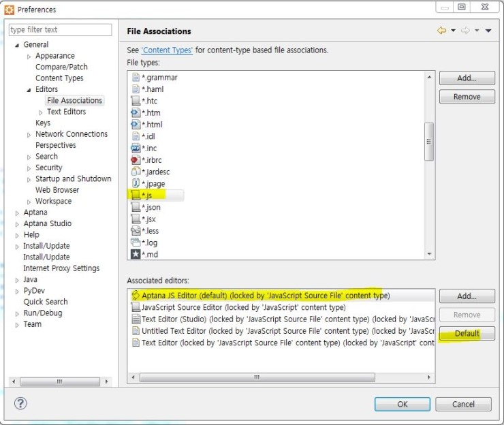The image size is (504, 425).
Task: Click Add button for file types
Action: point(467,78)
